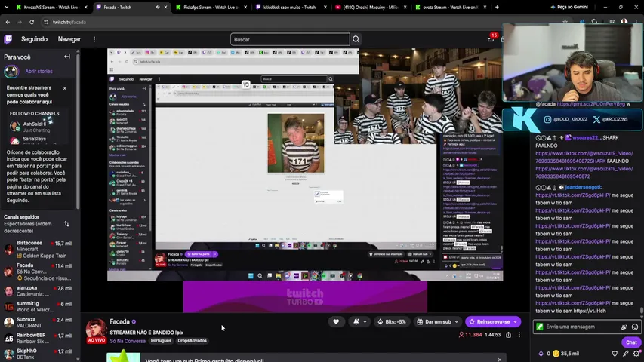The width and height of the screenshot is (644, 362).
Task: Open alanzoka channel in sidebar
Action: (38, 291)
